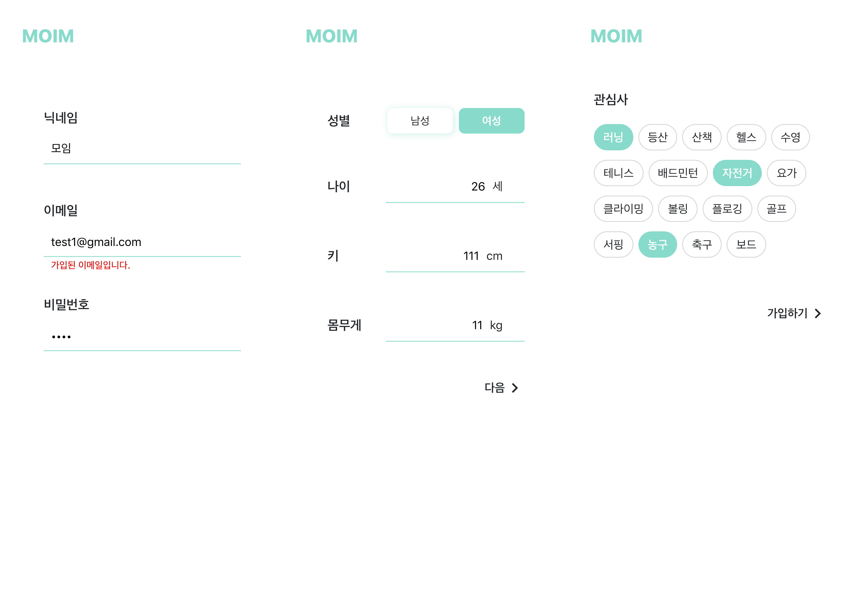The image size is (854, 616).
Task: Click the MOIM logo on the first panel
Action: (48, 36)
